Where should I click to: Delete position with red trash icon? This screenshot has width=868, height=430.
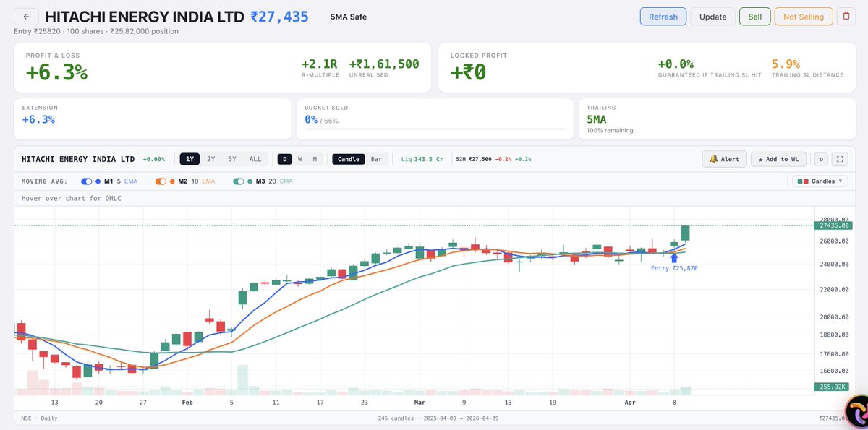pyautogui.click(x=845, y=17)
